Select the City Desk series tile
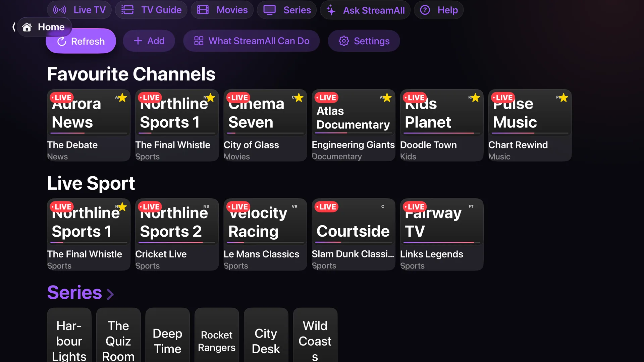This screenshot has width=644, height=362. point(266,335)
